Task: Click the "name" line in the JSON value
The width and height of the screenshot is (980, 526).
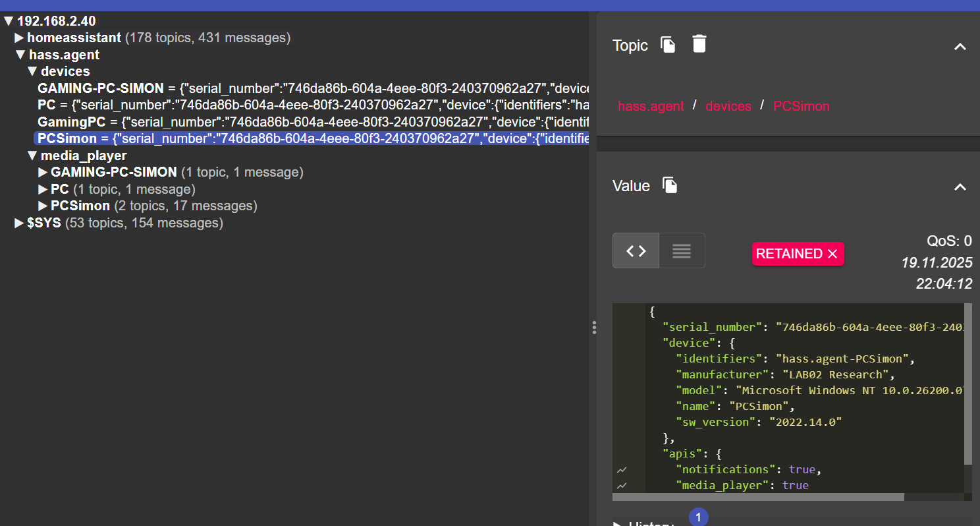Action: [735, 406]
